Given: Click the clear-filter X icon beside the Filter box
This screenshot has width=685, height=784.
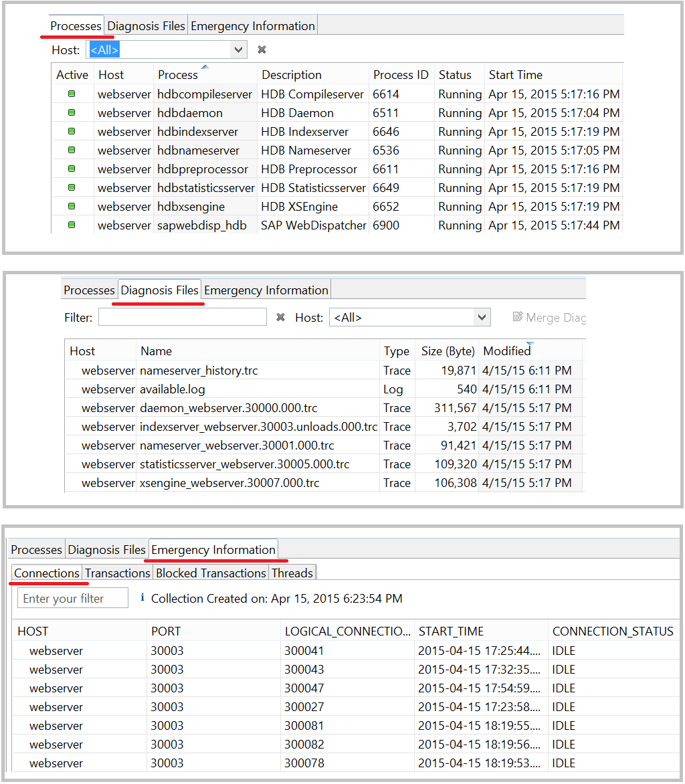Looking at the screenshot, I should point(280,317).
